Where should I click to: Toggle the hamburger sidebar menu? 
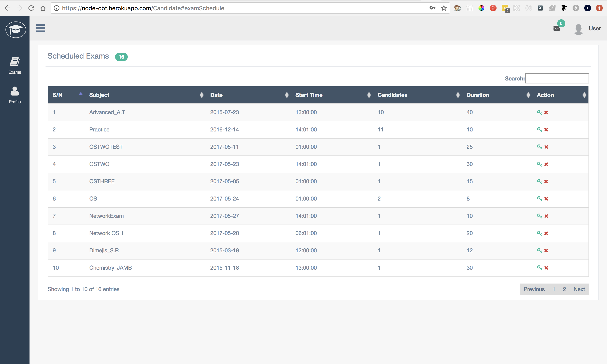point(40,28)
